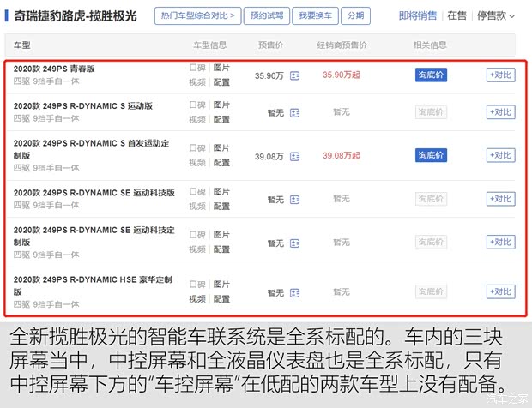This screenshot has height=408, width=532.
Task: Click calculator icon for SE 运动科技定制版
Action: (x=294, y=243)
